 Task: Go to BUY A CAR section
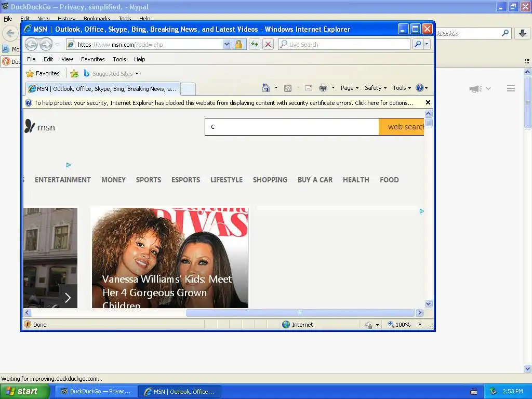(315, 180)
